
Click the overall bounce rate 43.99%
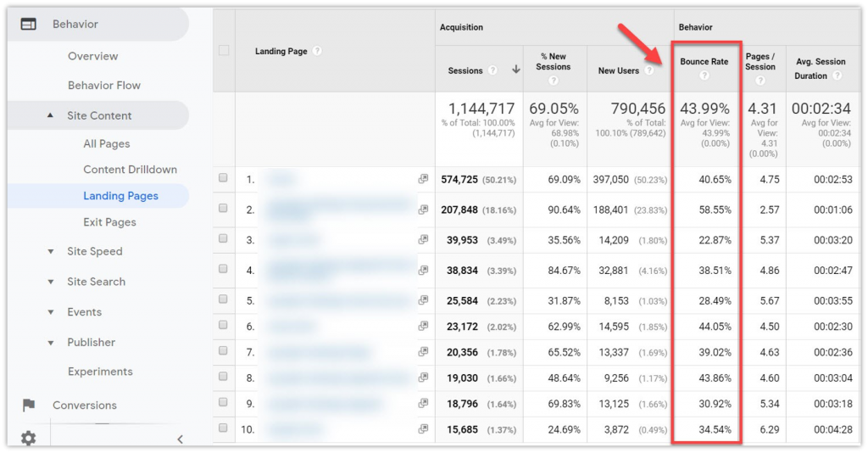(704, 109)
